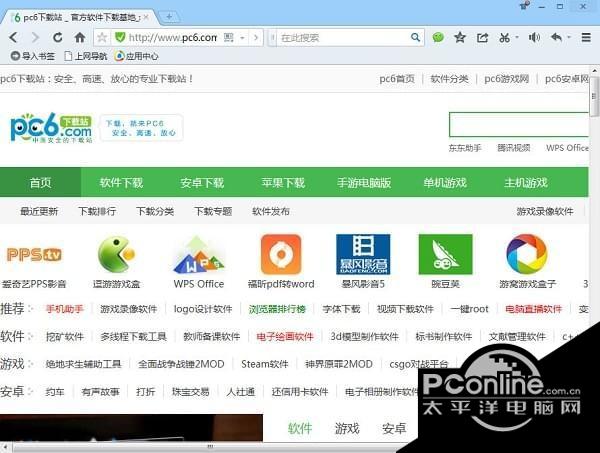
Task: Open a new tab with plus button
Action: coord(169,15)
